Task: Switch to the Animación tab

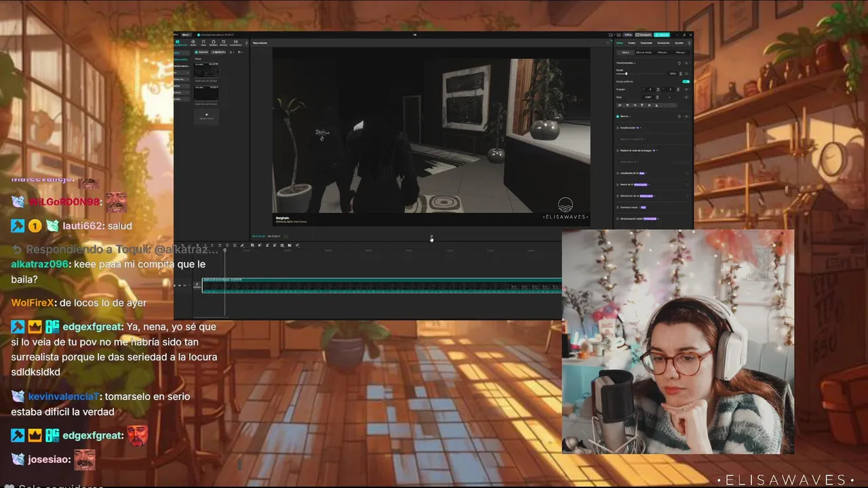Action: (663, 43)
